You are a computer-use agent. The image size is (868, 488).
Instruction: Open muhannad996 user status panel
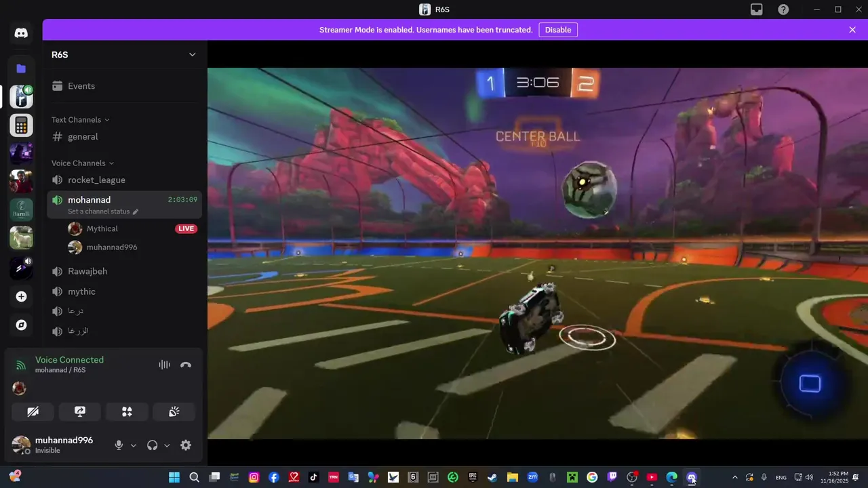click(x=58, y=445)
